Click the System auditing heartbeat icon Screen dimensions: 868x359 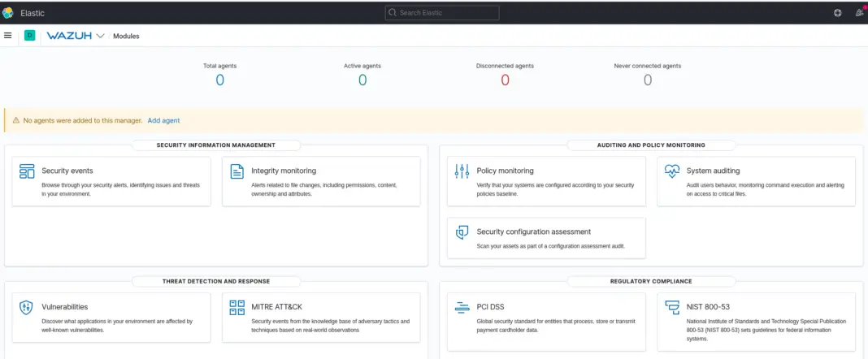tap(672, 171)
